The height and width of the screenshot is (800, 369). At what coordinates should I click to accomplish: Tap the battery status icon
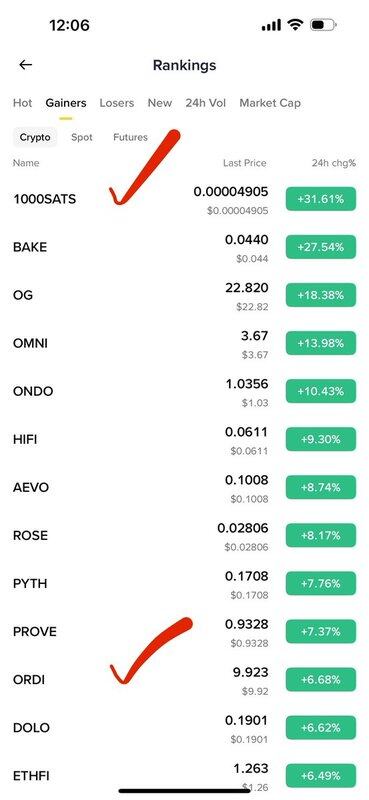(324, 25)
